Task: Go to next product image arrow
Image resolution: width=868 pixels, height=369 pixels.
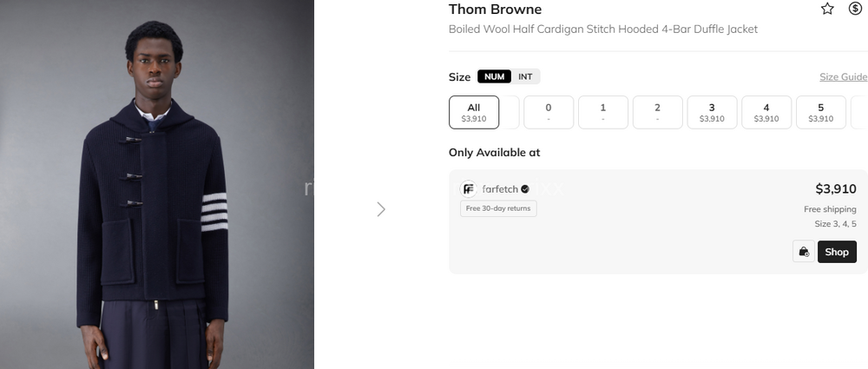Action: point(380,209)
